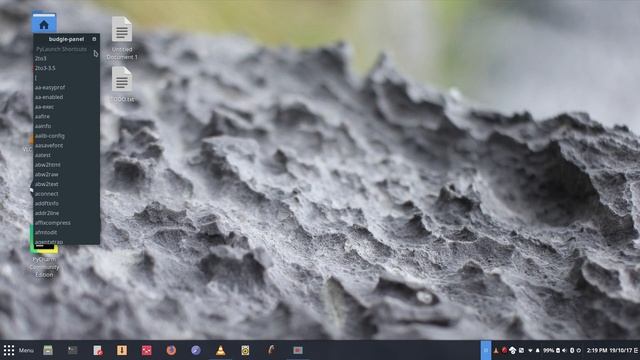Choose 2to3 from the list
Viewport: 640px width, 360px height.
pos(40,58)
